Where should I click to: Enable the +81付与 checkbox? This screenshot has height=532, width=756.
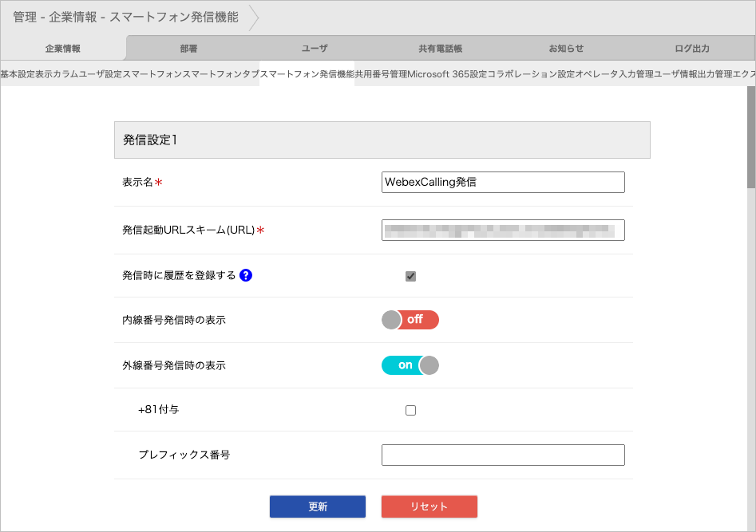[x=410, y=410]
